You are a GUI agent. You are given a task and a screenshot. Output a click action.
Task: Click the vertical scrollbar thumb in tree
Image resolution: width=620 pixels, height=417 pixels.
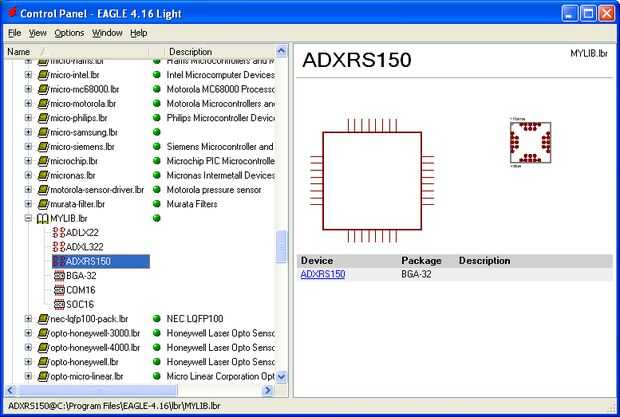[281, 247]
